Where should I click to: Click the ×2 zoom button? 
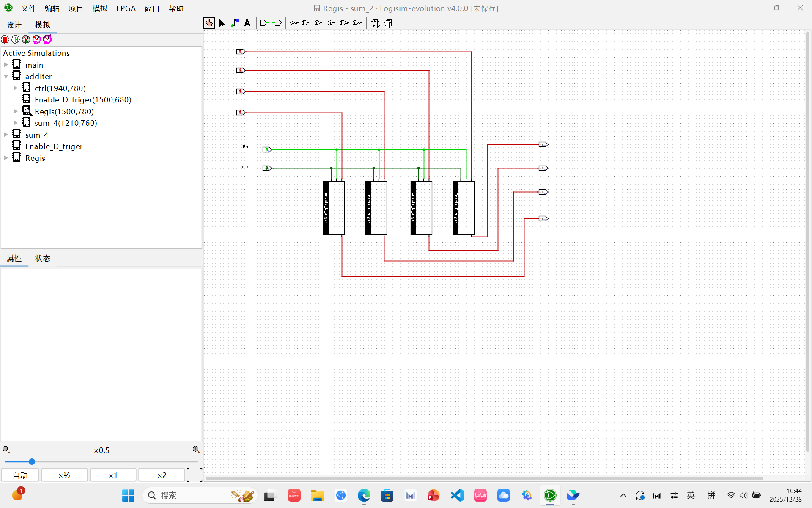coord(162,475)
